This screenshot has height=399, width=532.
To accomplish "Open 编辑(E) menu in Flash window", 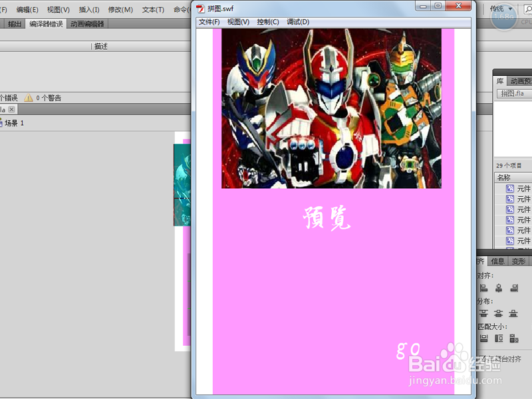I will 27,10.
